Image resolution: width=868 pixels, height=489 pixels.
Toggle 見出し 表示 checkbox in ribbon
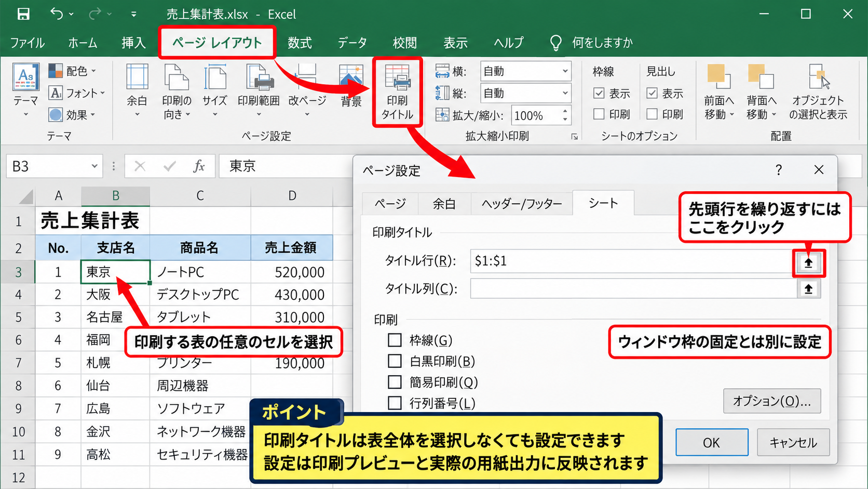(652, 93)
